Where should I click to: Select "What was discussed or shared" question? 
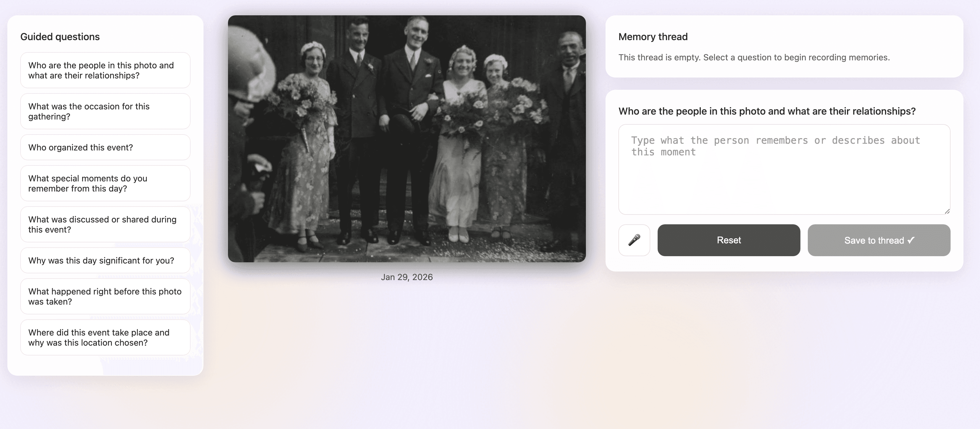105,224
